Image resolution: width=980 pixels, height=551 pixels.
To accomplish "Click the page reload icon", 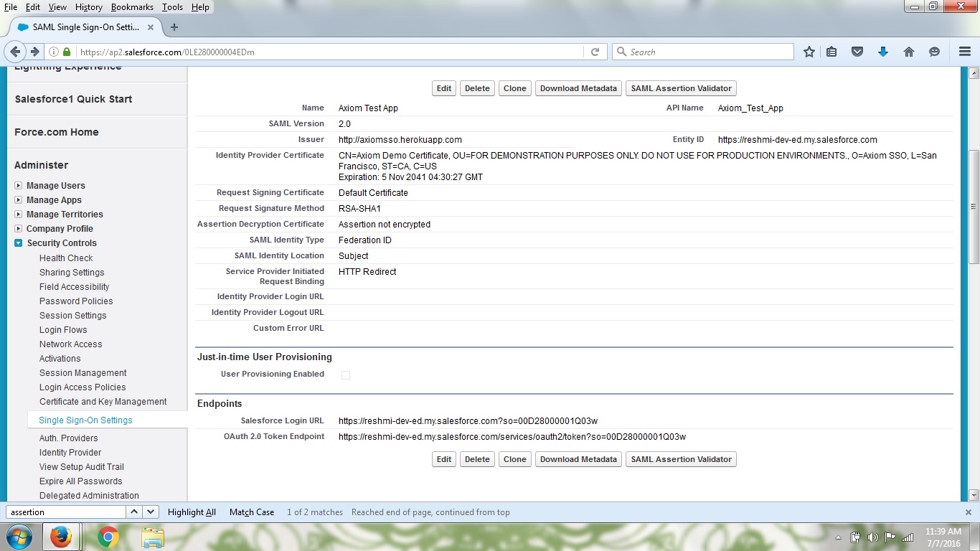I will pyautogui.click(x=595, y=52).
